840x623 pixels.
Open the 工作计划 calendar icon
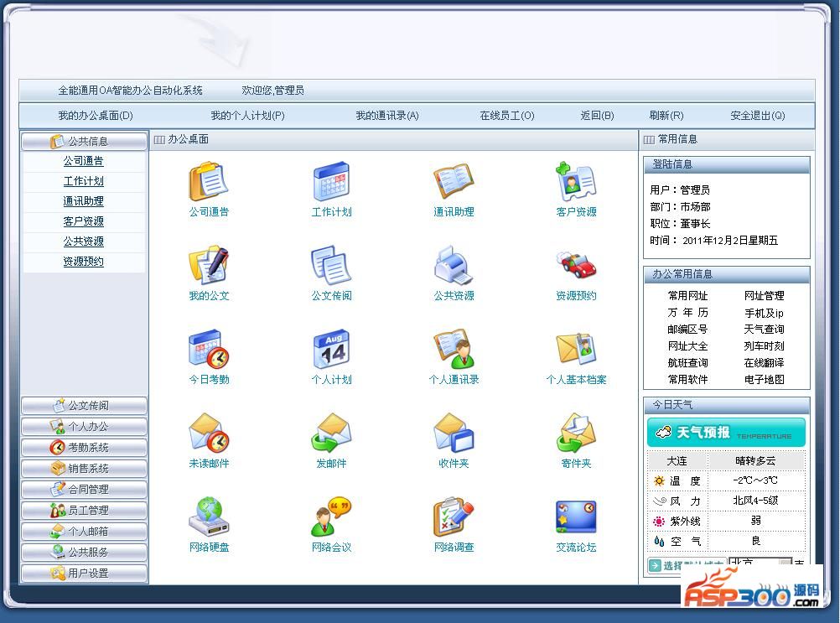pos(331,181)
